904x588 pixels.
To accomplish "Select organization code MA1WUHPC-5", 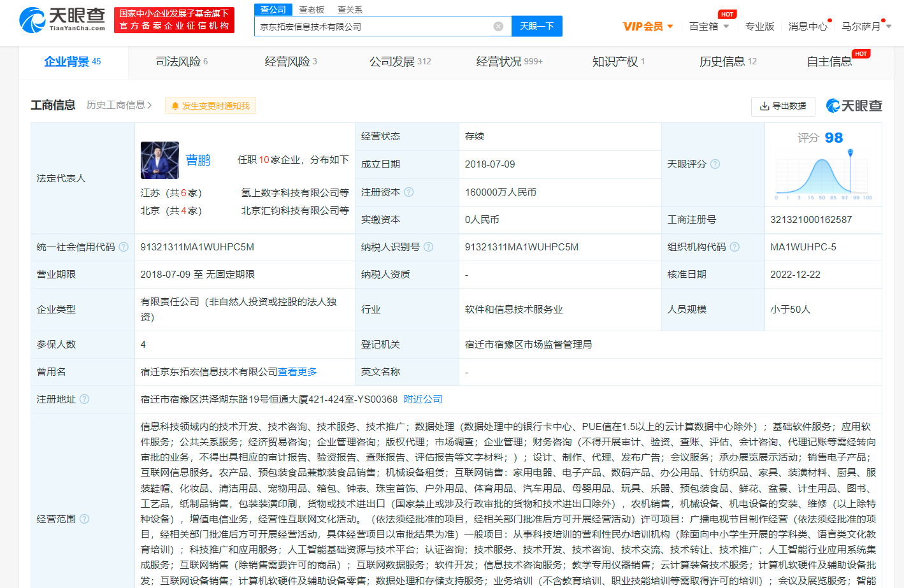I will 803,247.
